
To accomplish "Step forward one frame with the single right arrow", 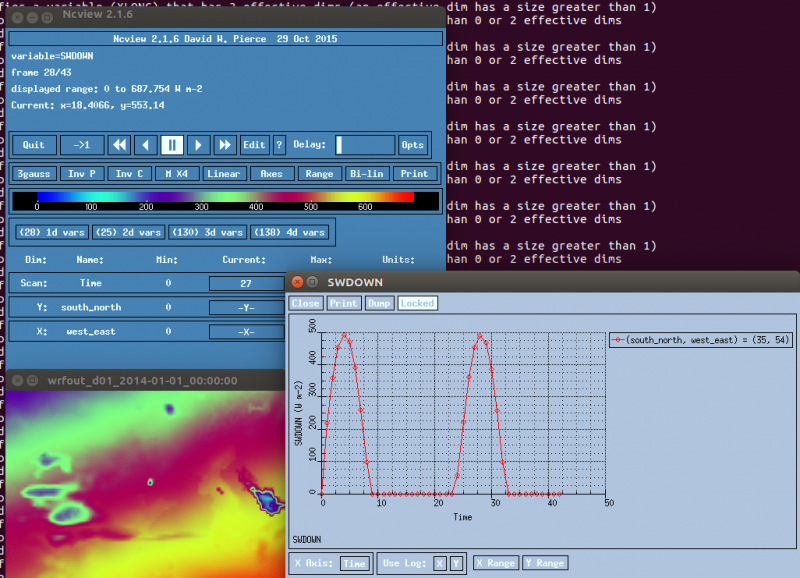I will click(x=198, y=145).
